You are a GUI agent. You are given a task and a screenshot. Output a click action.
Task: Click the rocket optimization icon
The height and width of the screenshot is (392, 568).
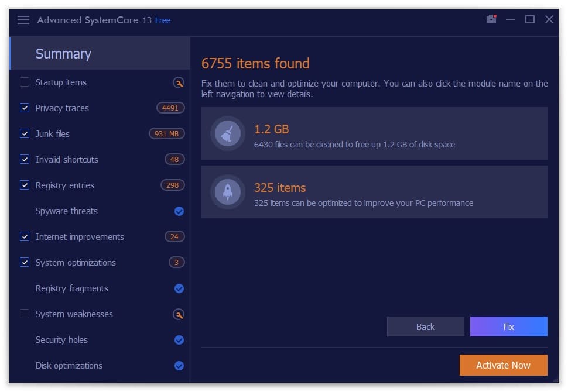227,192
